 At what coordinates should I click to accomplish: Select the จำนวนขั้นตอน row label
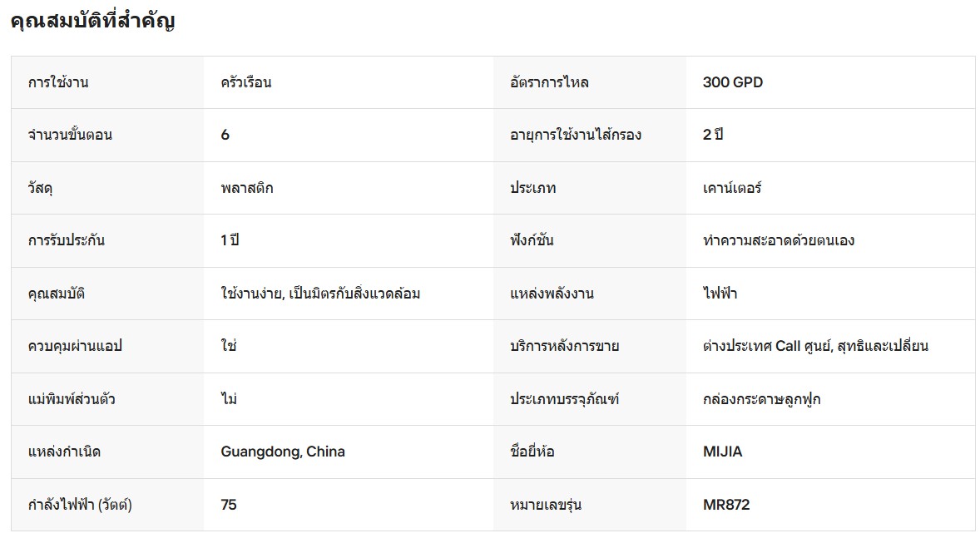70,135
